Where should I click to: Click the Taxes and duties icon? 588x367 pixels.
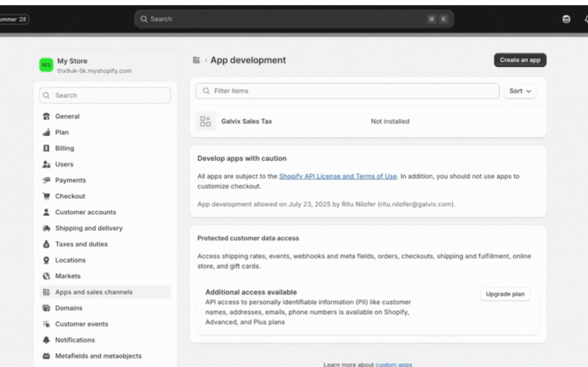46,244
